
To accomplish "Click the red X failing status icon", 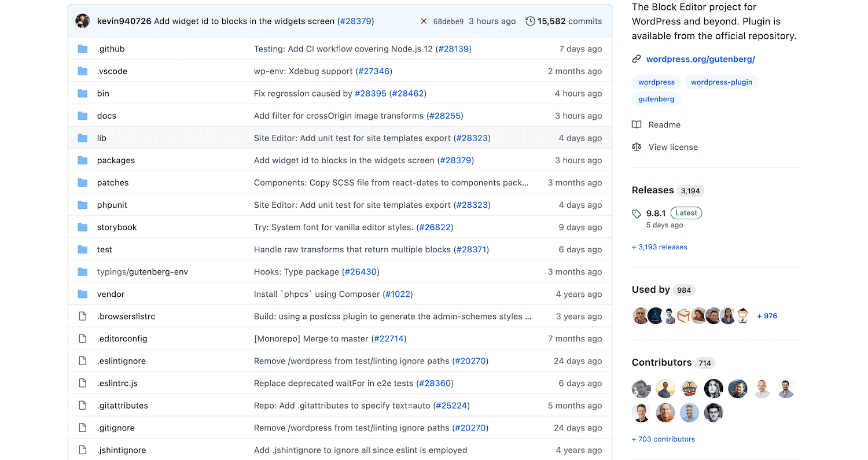I will [424, 21].
